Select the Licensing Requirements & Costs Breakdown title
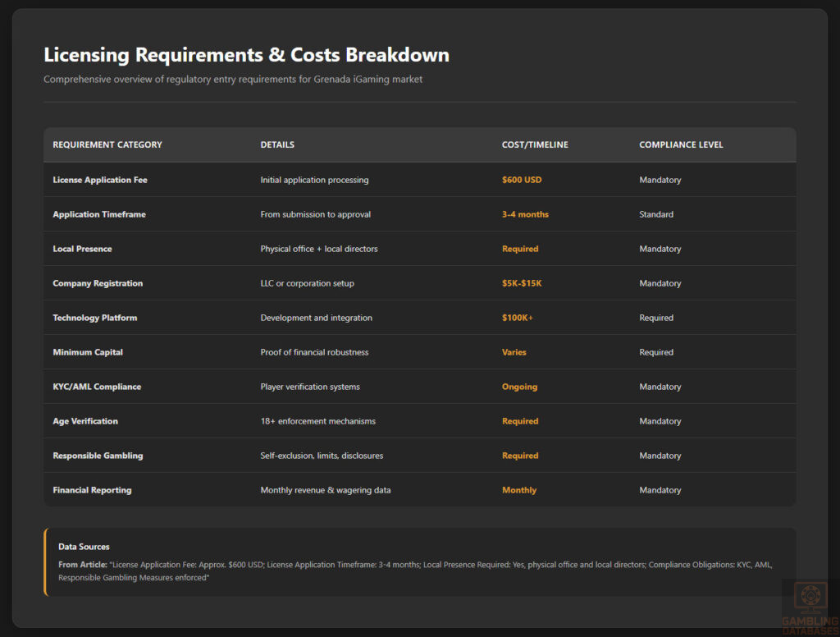 (x=246, y=55)
